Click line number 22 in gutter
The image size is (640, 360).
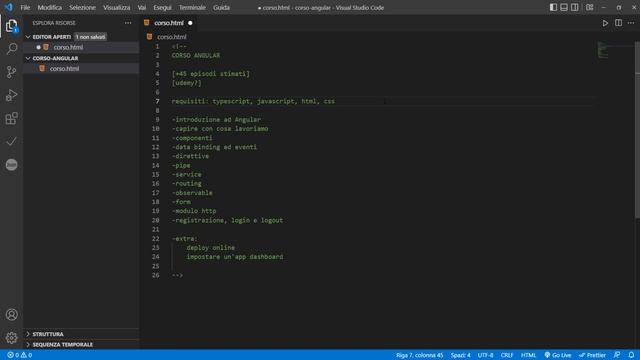click(156, 239)
